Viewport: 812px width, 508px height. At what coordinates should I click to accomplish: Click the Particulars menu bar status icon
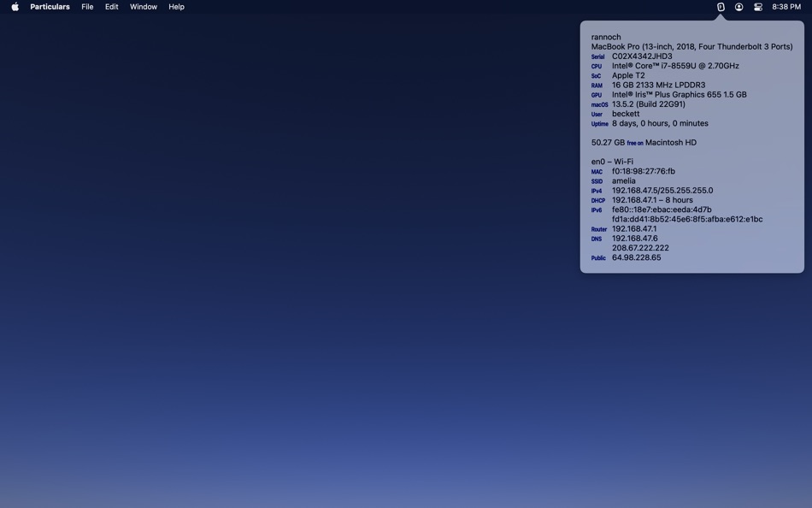click(721, 7)
